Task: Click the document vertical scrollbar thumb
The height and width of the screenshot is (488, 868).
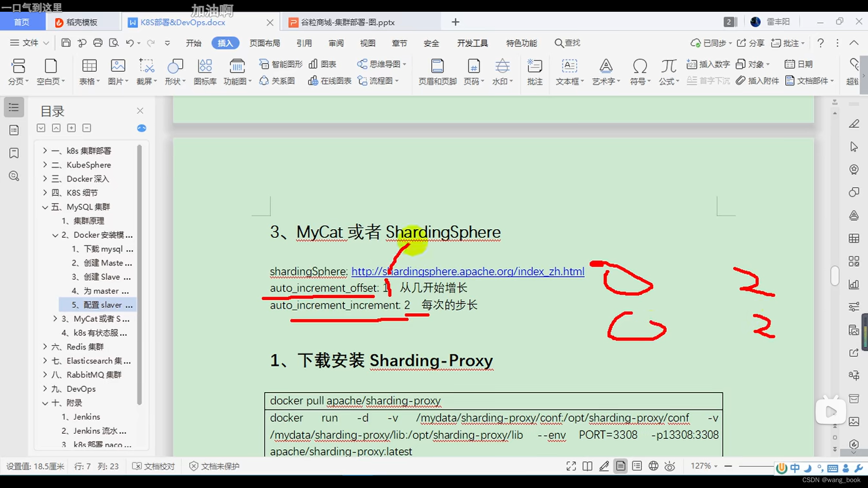Action: point(835,276)
